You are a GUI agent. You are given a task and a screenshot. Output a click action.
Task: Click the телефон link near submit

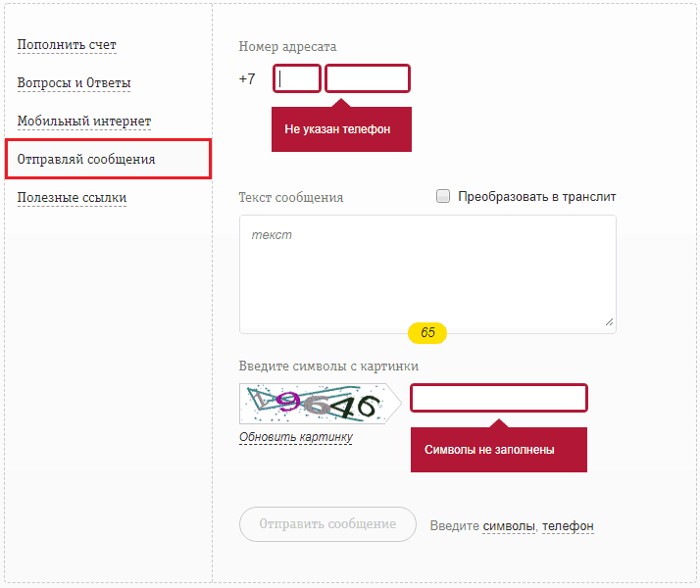(x=568, y=526)
